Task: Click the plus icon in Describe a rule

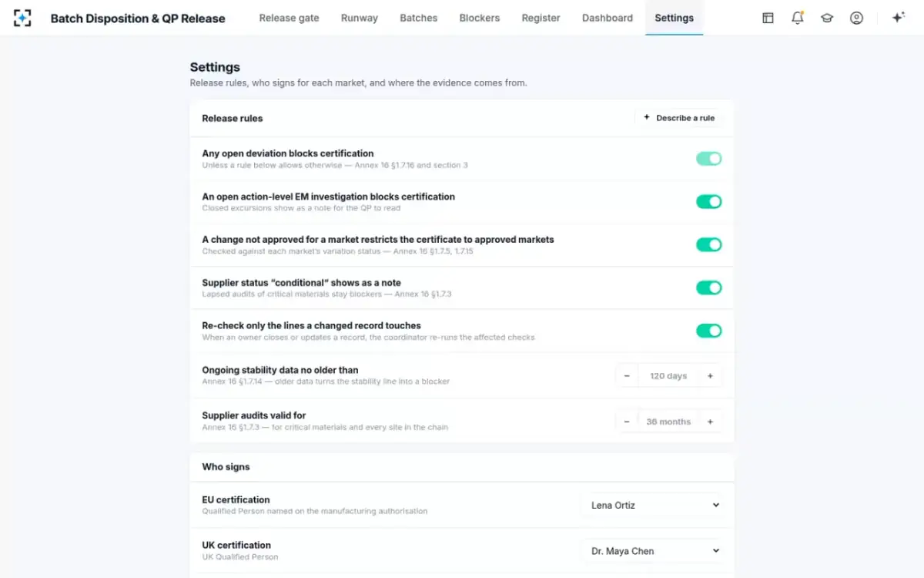Action: (647, 118)
